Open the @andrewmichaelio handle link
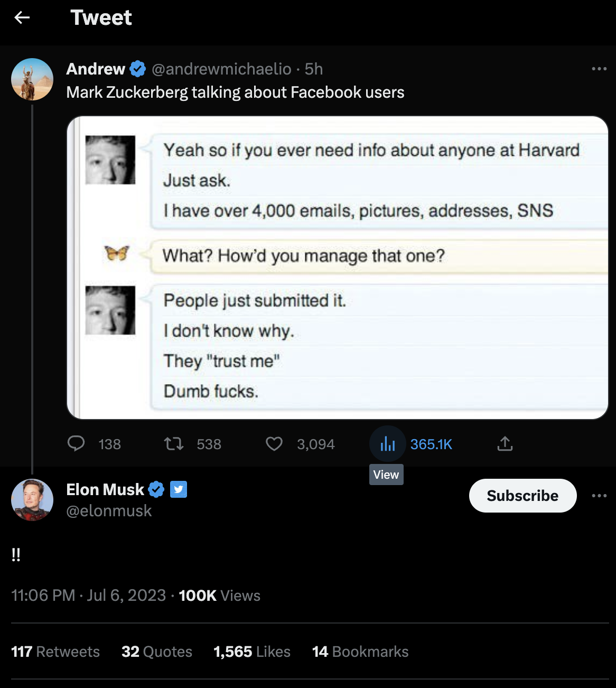Screen dimensions: 616x688 click(221, 69)
